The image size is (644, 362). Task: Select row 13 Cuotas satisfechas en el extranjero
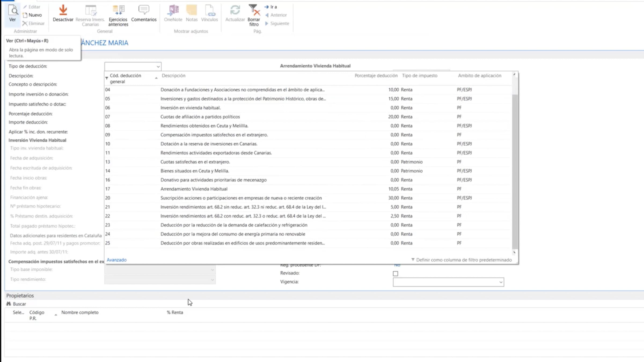point(308,162)
